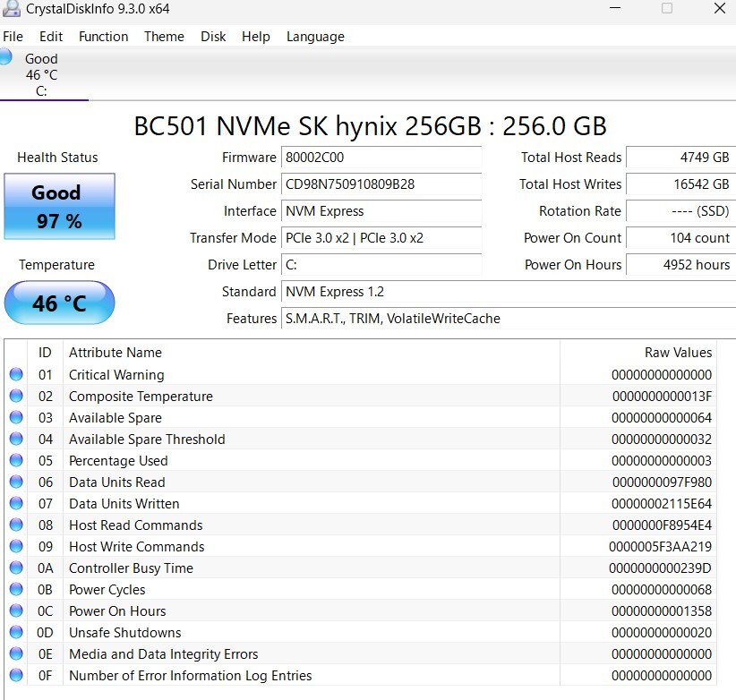Open the File menu

pos(13,37)
